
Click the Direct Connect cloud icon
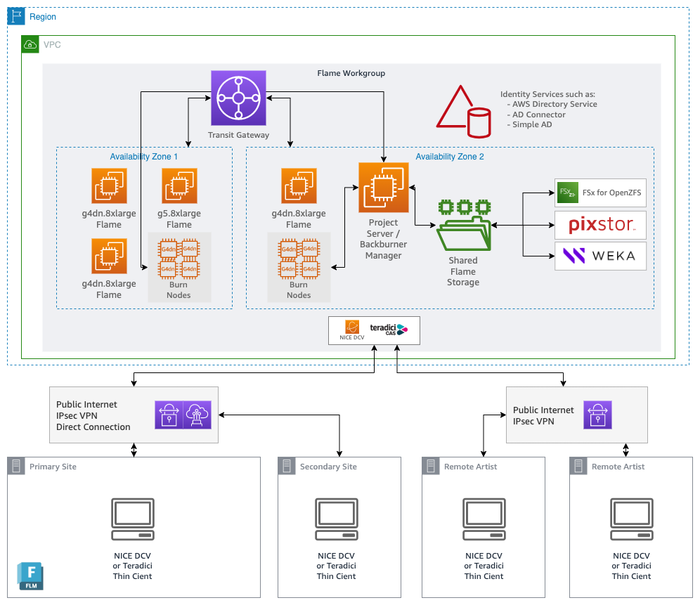click(197, 415)
